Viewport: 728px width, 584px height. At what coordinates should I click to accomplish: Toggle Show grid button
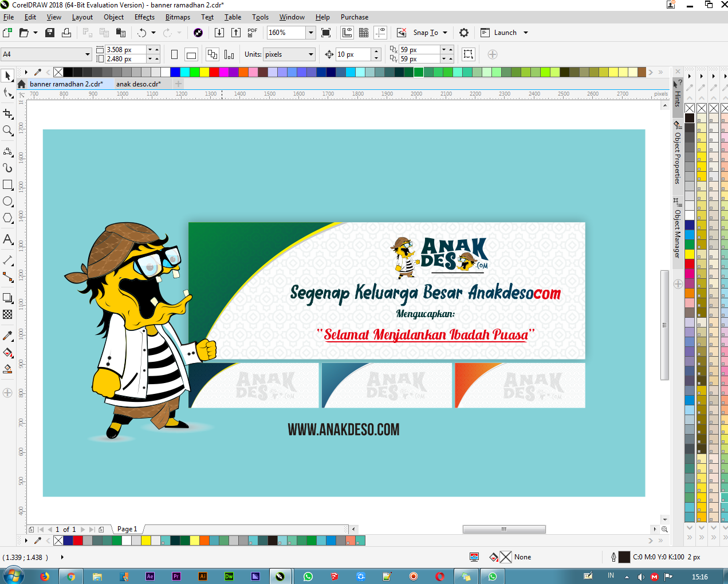click(x=364, y=33)
